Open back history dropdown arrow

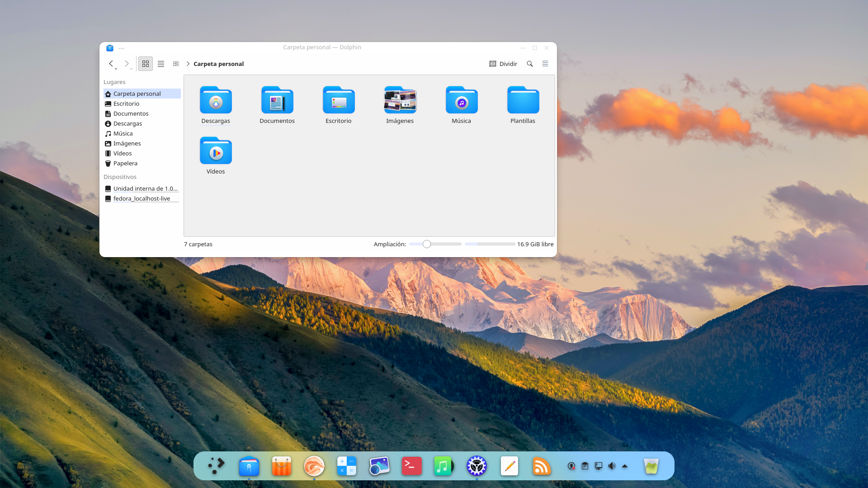(116, 69)
